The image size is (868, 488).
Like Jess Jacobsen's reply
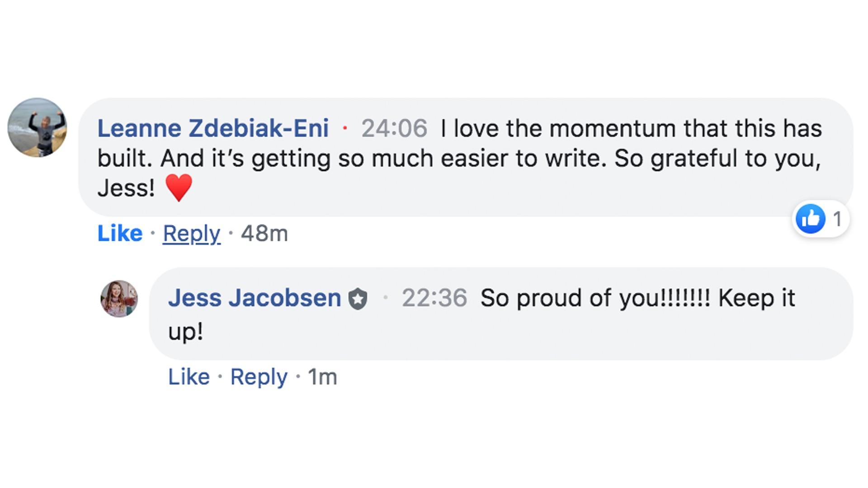(x=189, y=377)
